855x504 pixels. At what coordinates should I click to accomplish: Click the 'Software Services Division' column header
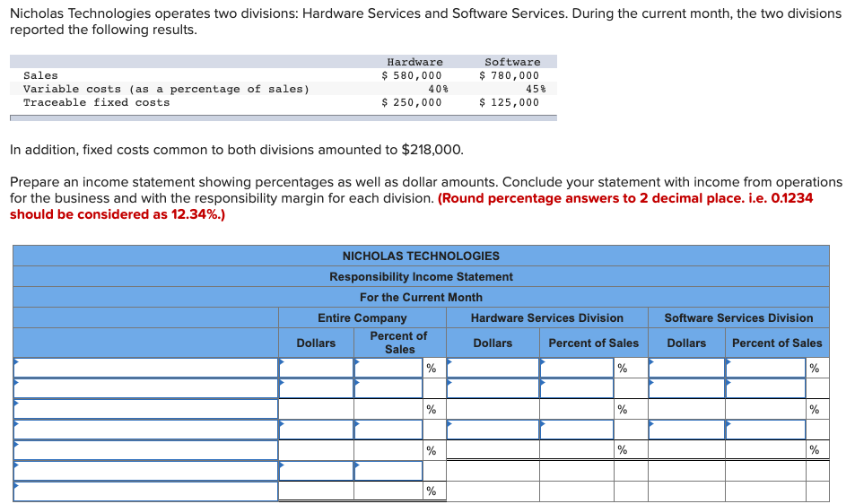739,317
